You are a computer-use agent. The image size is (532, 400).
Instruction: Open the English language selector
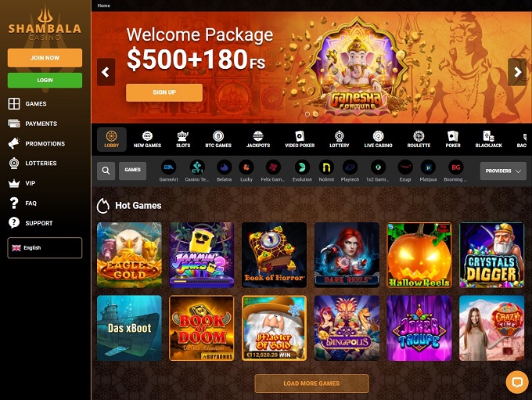[x=45, y=248]
